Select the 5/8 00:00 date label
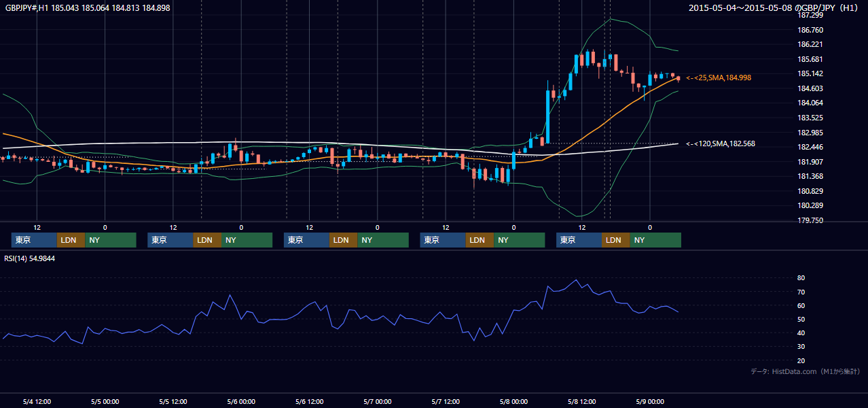Screen dimensions: 868x408 click(513, 402)
